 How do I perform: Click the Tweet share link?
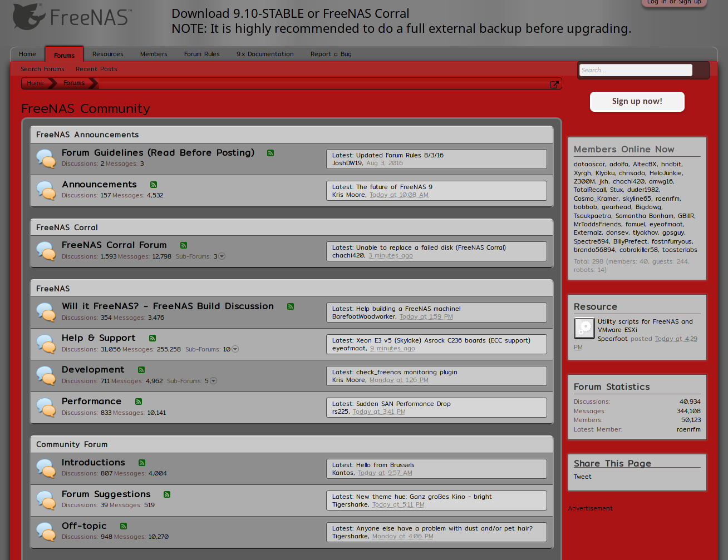(x=583, y=477)
